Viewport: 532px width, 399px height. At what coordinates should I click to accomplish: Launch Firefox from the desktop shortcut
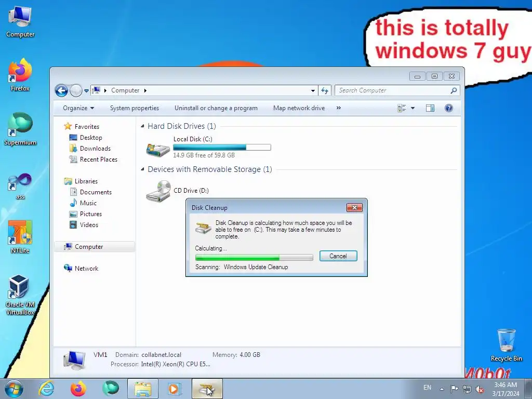20,75
